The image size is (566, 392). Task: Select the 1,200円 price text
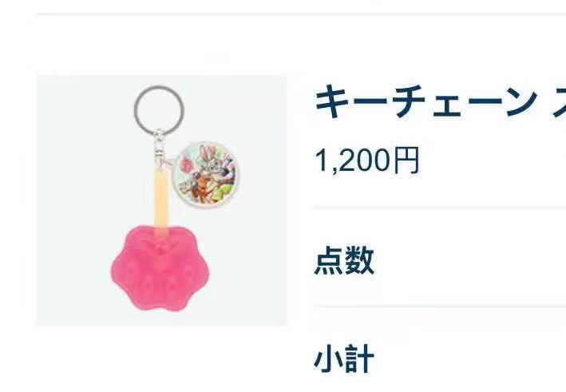click(367, 160)
